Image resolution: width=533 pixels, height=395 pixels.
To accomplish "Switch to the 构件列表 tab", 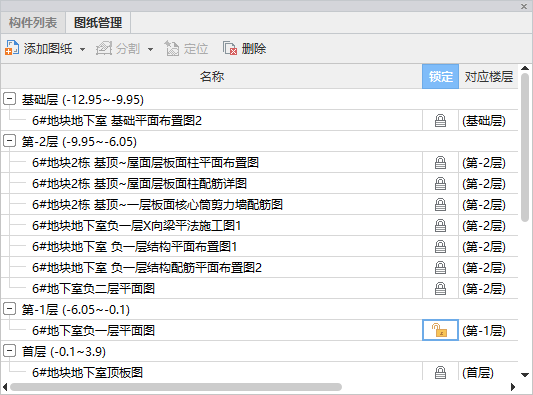I will pyautogui.click(x=33, y=23).
